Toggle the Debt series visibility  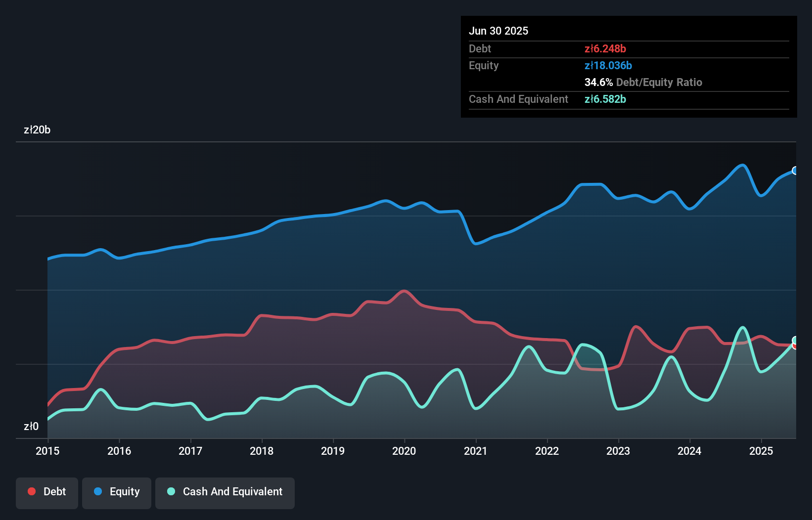click(47, 492)
